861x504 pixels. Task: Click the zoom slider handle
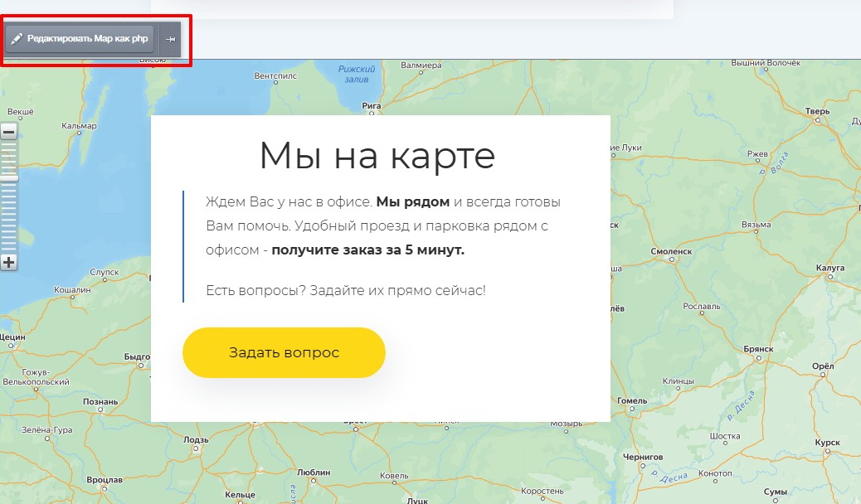coord(8,177)
